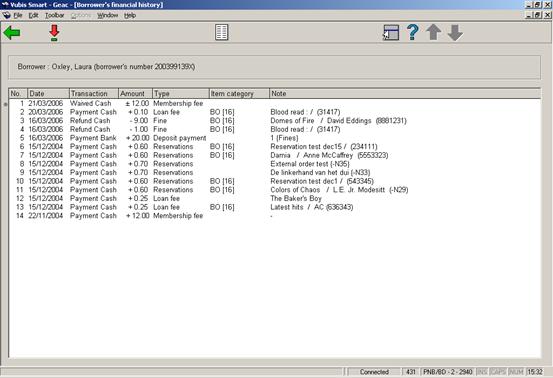Click the red down-arrow select icon

[x=54, y=33]
